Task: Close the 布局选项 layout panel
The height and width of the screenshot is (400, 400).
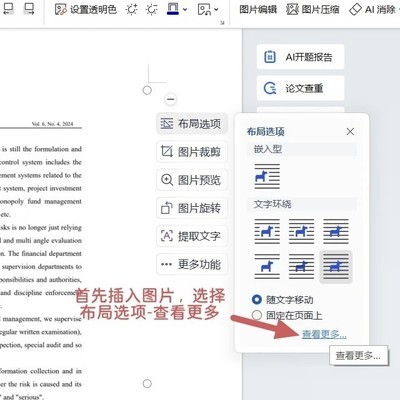Action: click(350, 132)
